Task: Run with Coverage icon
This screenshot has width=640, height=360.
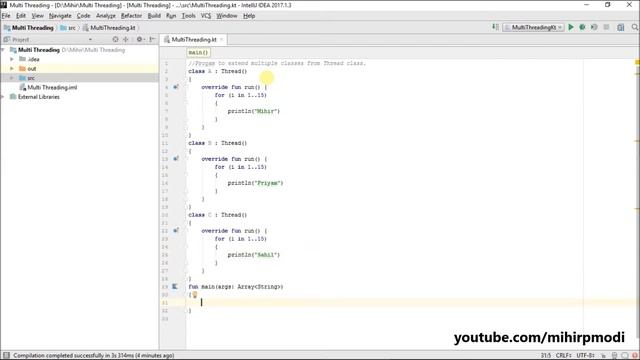Action: 594,27
